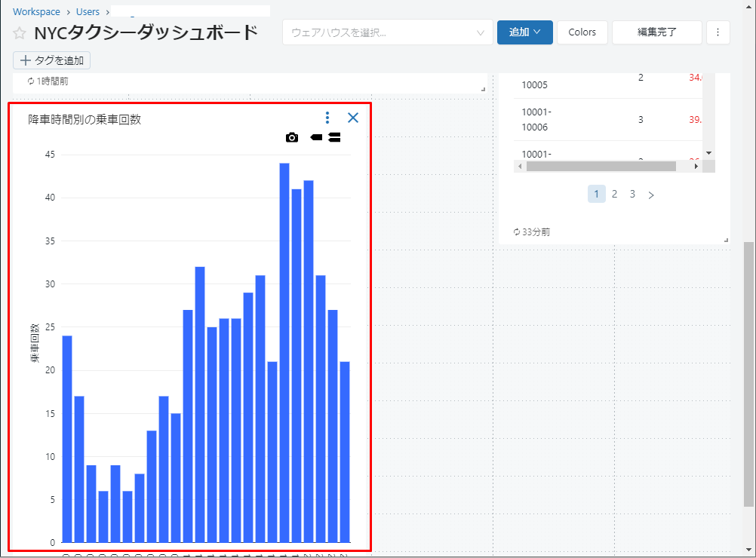Click the Colors button
Image resolution: width=756 pixels, height=558 pixels.
[582, 32]
